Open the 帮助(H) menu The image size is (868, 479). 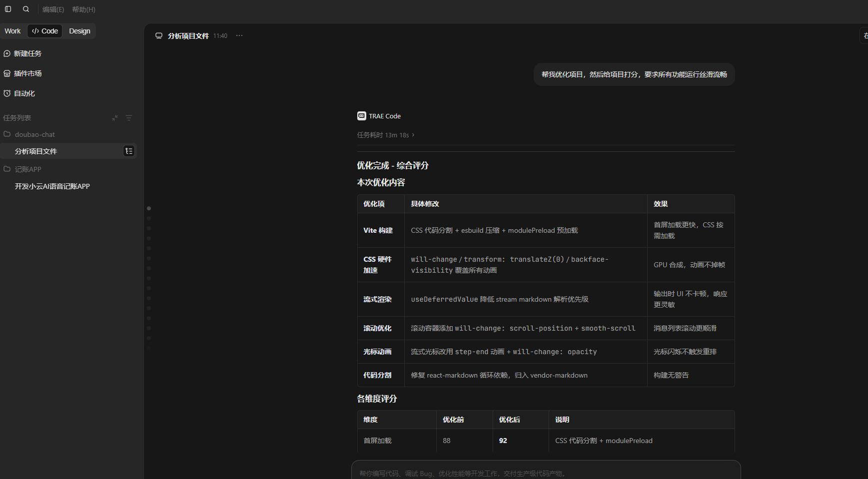pyautogui.click(x=83, y=9)
